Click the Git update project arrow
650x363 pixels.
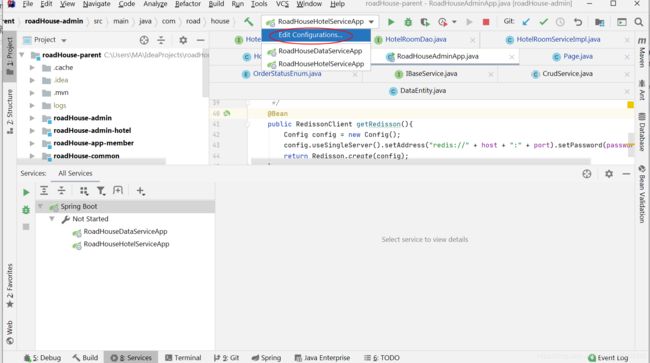click(526, 22)
